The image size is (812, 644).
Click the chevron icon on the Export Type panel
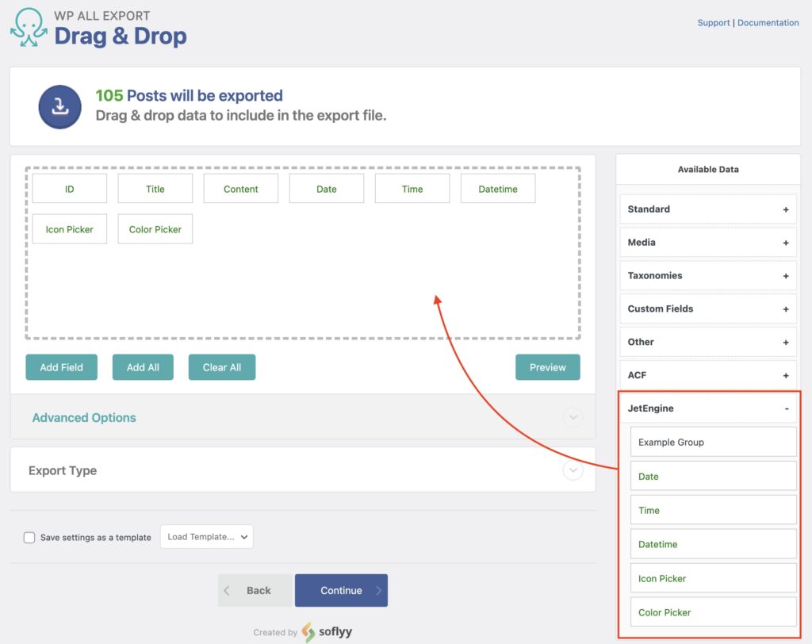coord(573,470)
